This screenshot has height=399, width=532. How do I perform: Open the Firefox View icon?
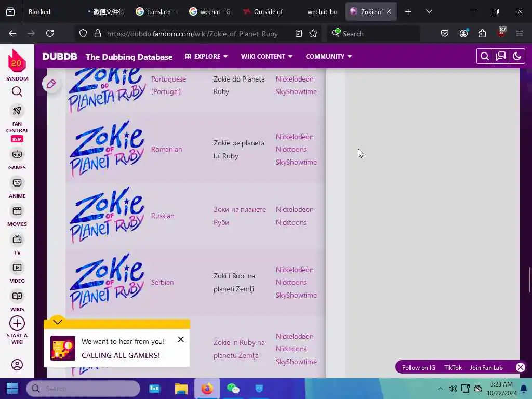pyautogui.click(x=10, y=12)
